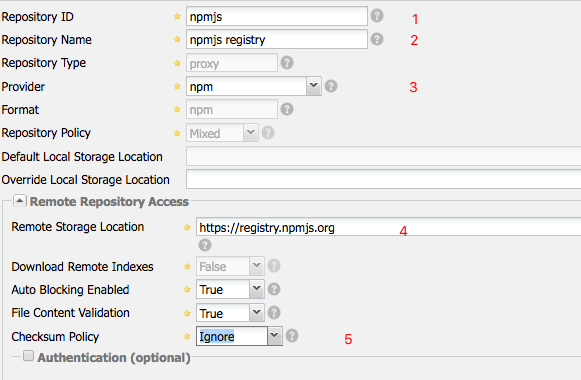Open File Content Validation dropdown
Image resolution: width=581 pixels, height=380 pixels.
(x=257, y=313)
